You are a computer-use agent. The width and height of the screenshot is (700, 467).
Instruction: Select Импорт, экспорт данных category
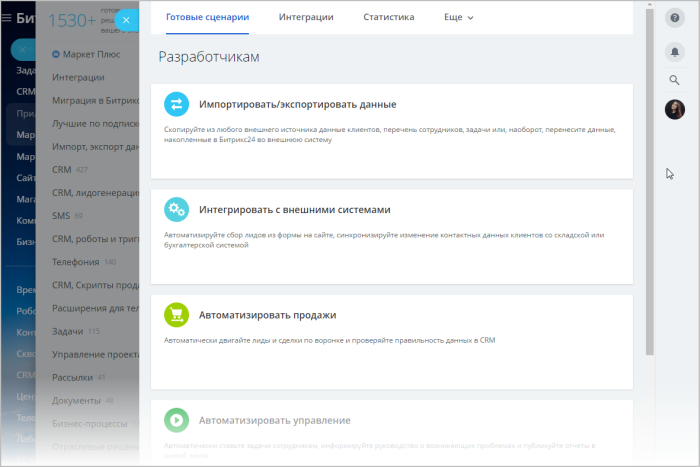[x=95, y=147]
